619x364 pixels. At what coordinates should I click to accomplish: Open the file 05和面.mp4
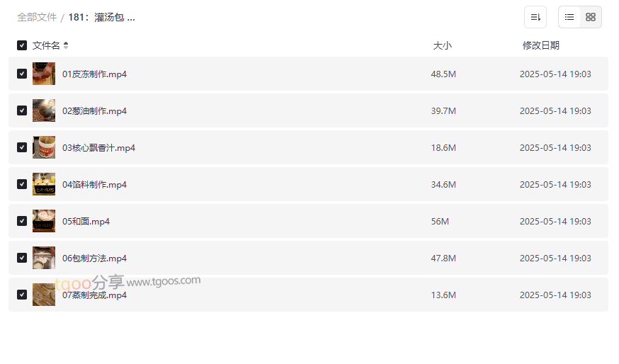pyautogui.click(x=86, y=221)
